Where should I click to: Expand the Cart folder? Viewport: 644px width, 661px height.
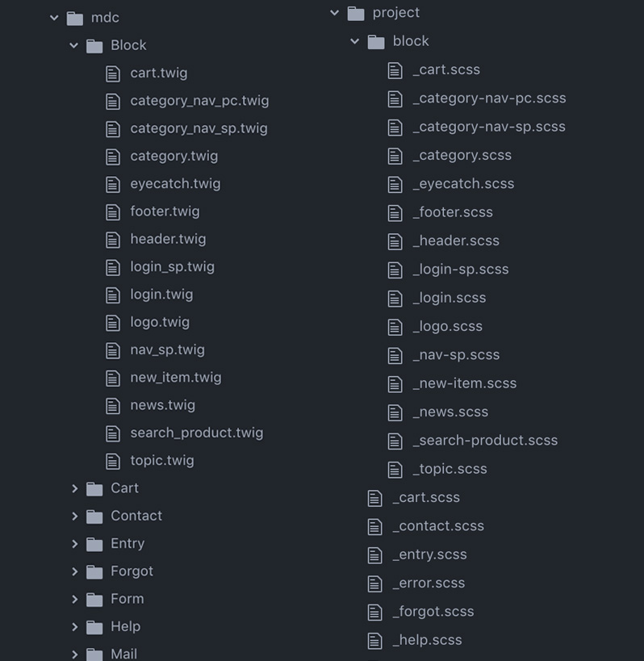(74, 488)
